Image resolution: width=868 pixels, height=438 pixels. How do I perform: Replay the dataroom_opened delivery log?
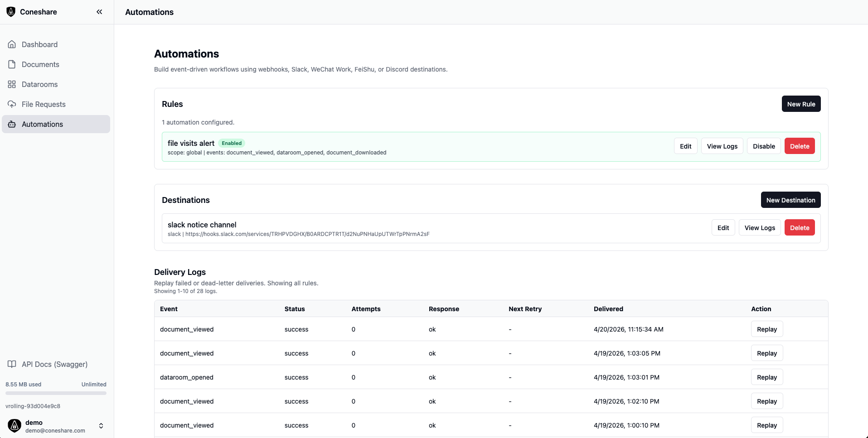click(x=767, y=377)
